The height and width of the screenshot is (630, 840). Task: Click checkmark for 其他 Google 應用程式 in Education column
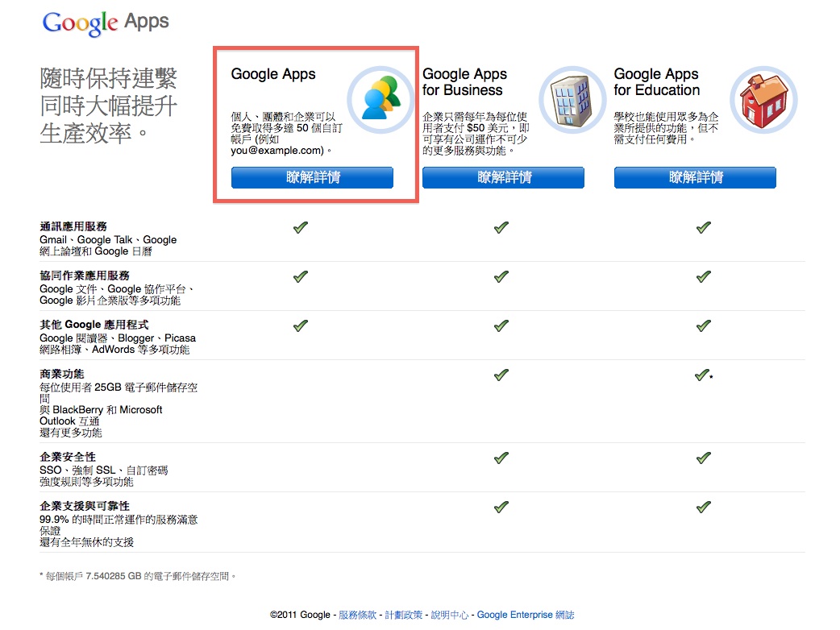(704, 325)
